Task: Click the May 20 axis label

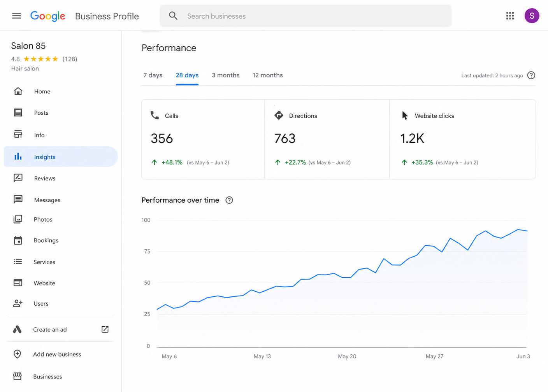Action: [347, 356]
